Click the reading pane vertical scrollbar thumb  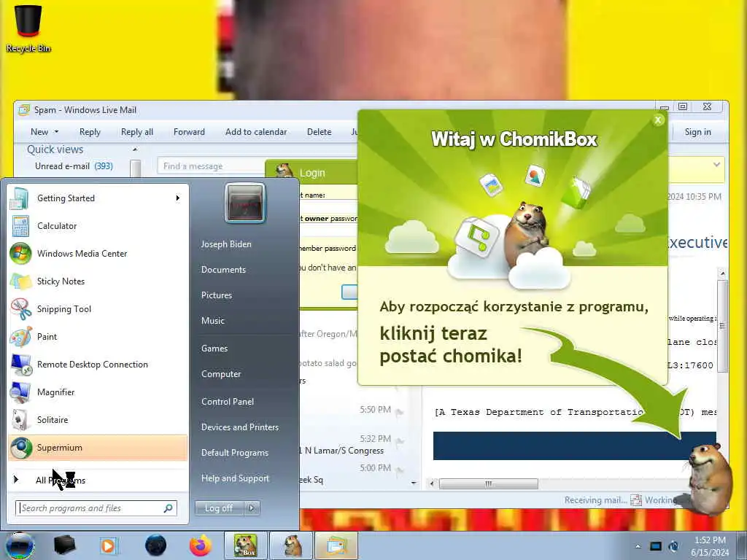[721, 326]
